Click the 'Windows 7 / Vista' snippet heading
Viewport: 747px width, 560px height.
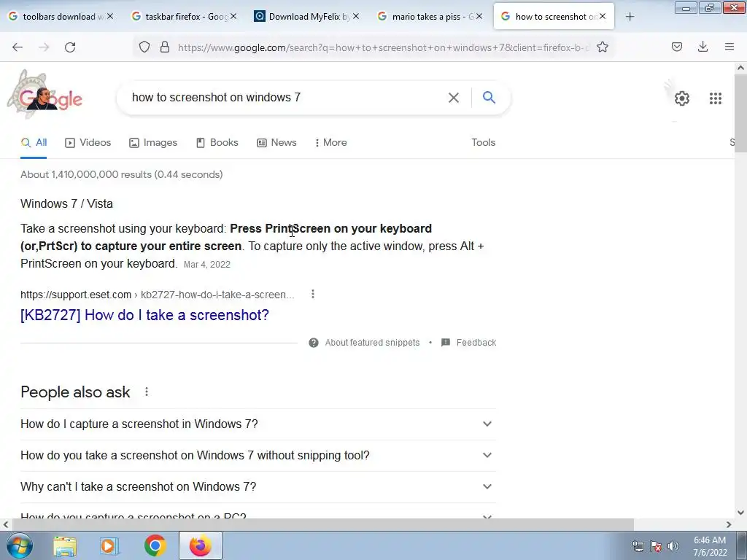point(66,204)
